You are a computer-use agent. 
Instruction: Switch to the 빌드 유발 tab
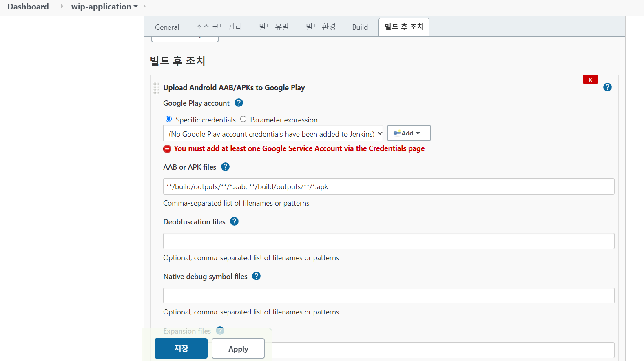(x=274, y=27)
